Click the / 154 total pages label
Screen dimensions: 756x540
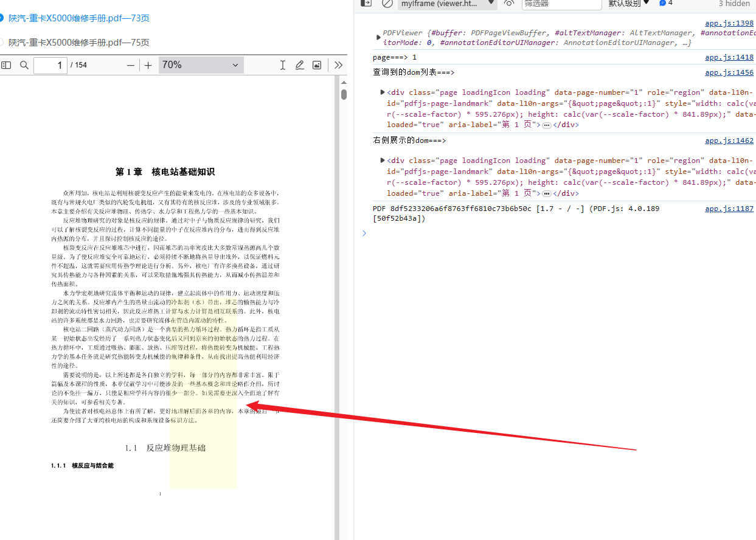click(79, 65)
